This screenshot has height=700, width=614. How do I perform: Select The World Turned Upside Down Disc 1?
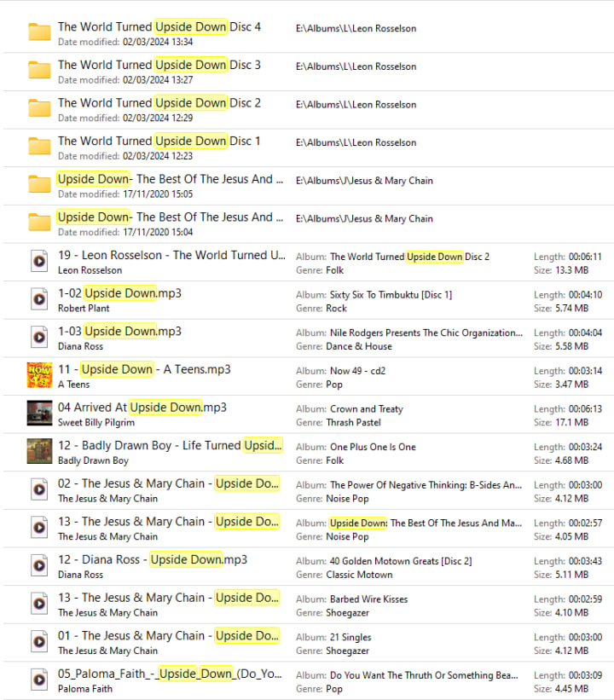[x=159, y=141]
